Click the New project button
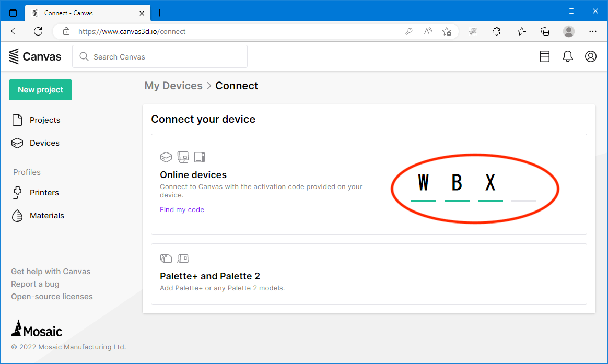 (40, 90)
